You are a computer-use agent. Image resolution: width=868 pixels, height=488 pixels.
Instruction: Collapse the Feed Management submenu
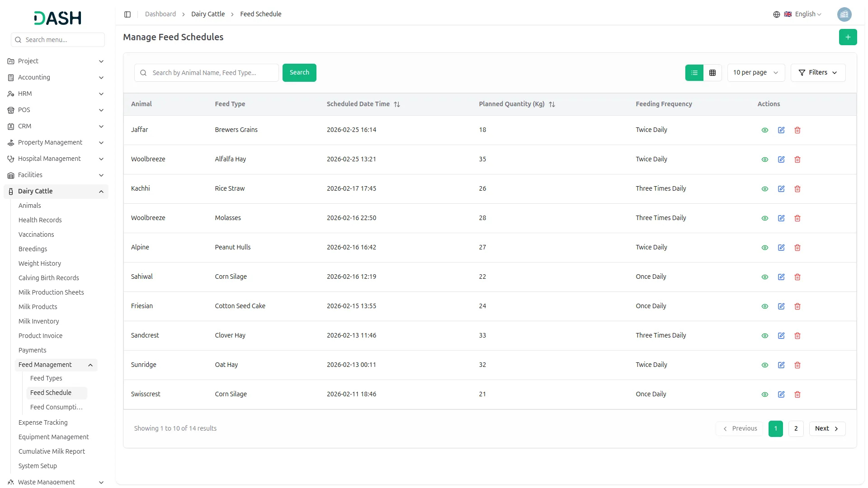coord(56,365)
